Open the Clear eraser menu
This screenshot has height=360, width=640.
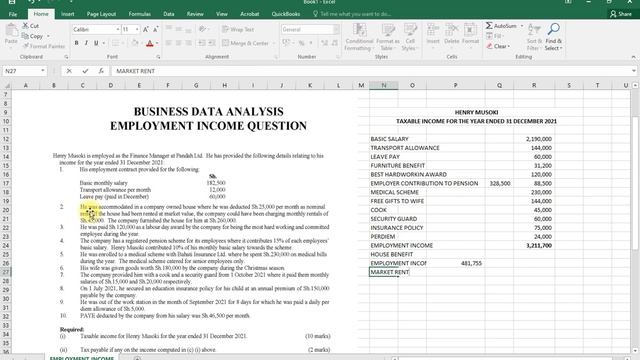[x=498, y=46]
